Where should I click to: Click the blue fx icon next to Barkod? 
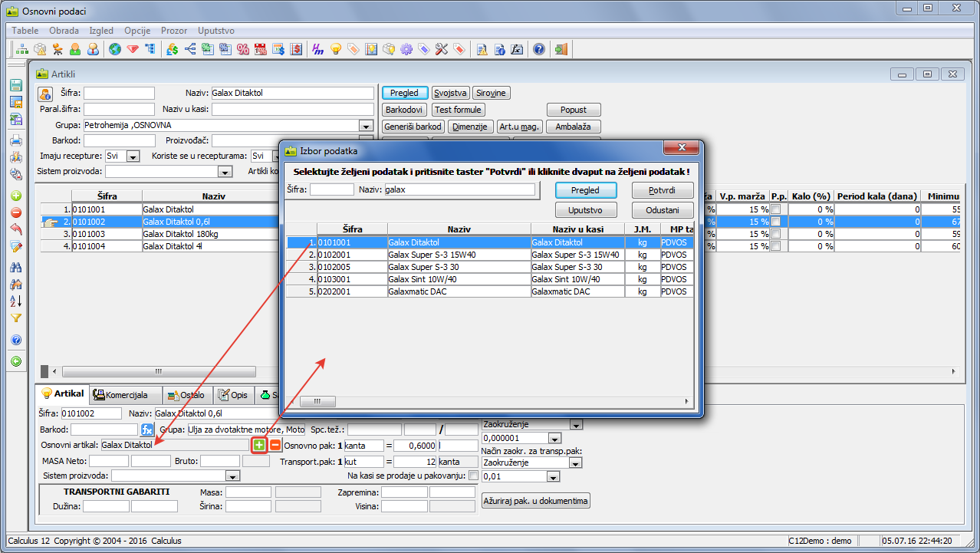[148, 430]
